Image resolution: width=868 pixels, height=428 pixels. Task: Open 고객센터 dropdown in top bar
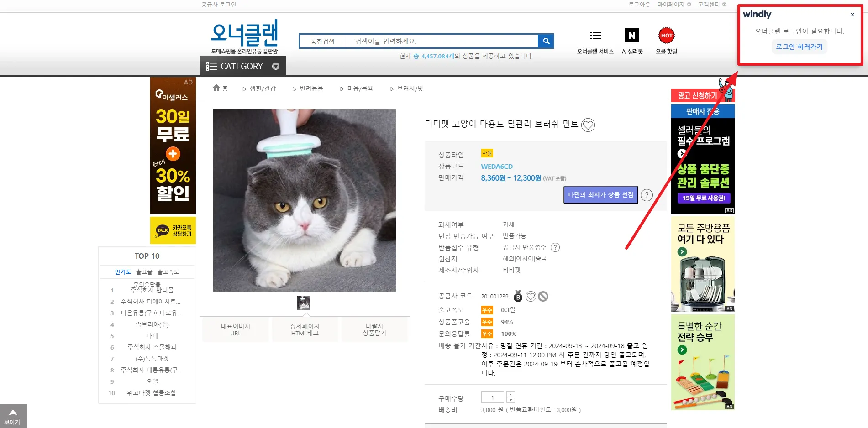pos(712,5)
